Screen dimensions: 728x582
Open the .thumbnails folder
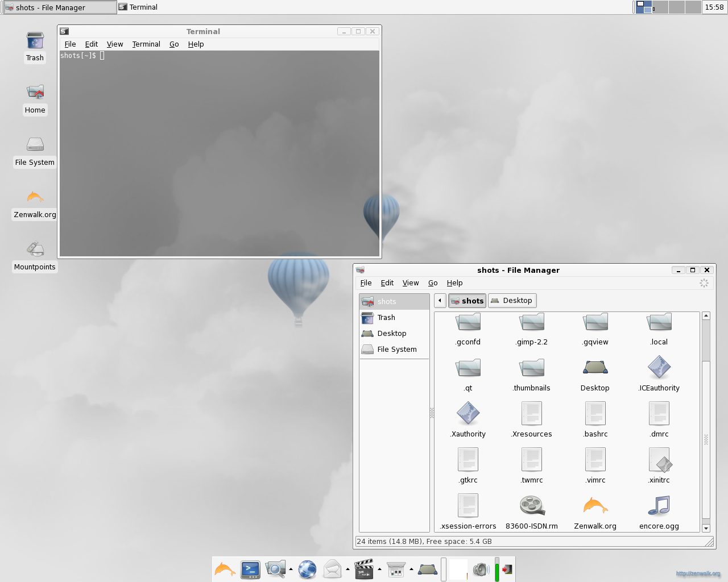click(532, 368)
